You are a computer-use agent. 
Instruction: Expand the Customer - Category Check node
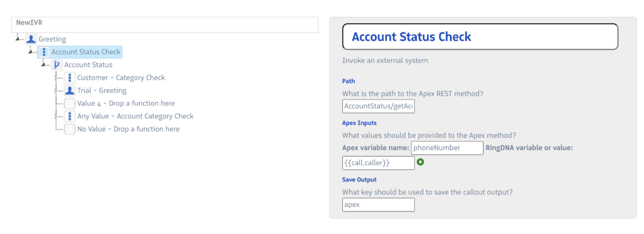56,78
